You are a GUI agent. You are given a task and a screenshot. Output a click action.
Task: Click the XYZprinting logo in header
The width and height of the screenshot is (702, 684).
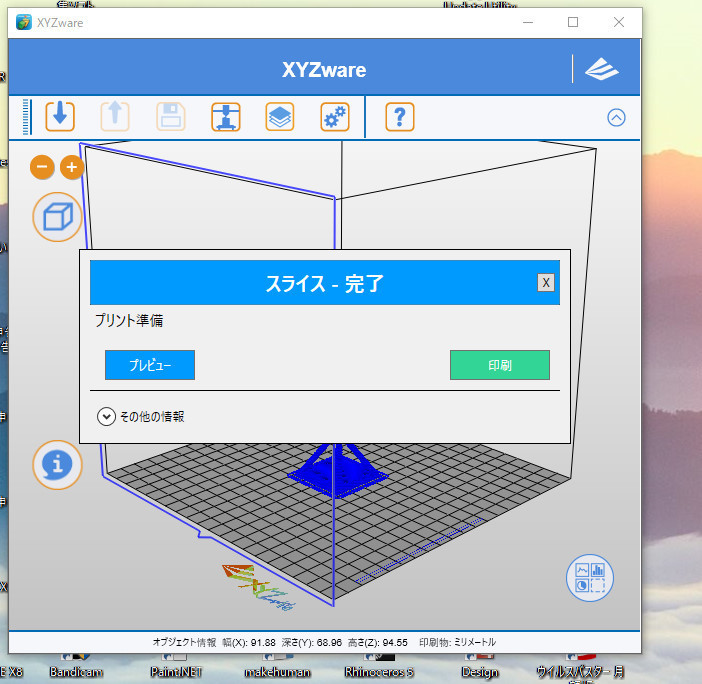click(x=602, y=69)
